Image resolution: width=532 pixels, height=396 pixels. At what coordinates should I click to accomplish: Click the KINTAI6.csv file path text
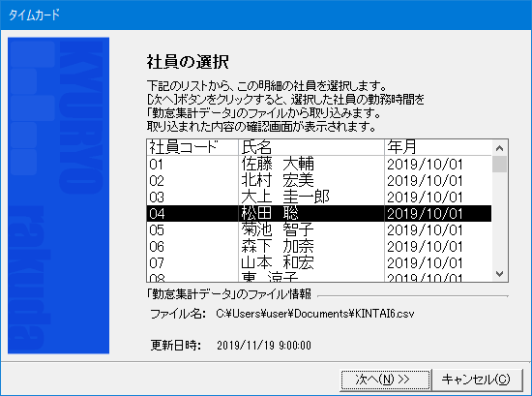315,314
